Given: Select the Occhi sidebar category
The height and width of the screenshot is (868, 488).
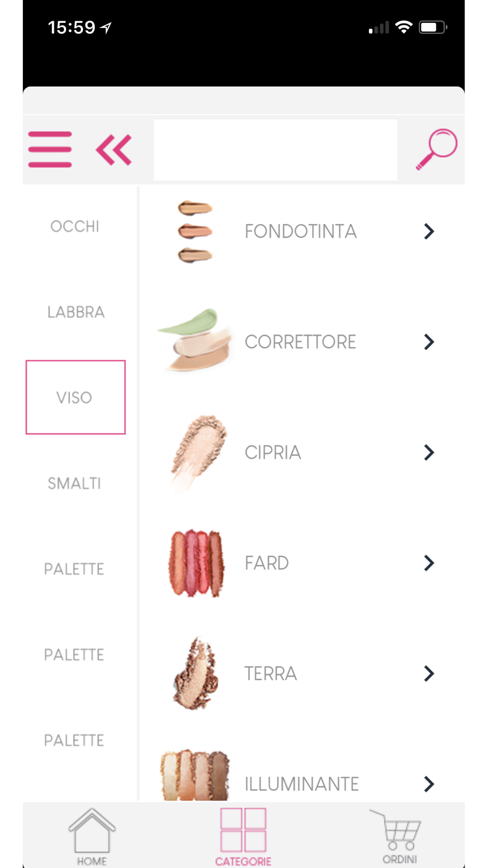Looking at the screenshot, I should tap(75, 227).
